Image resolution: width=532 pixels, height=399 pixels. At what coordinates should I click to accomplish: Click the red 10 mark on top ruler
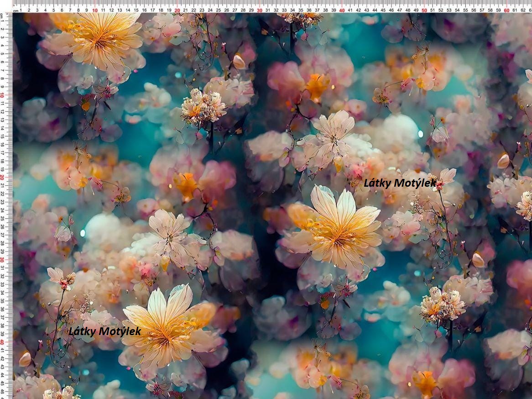pos(94,10)
